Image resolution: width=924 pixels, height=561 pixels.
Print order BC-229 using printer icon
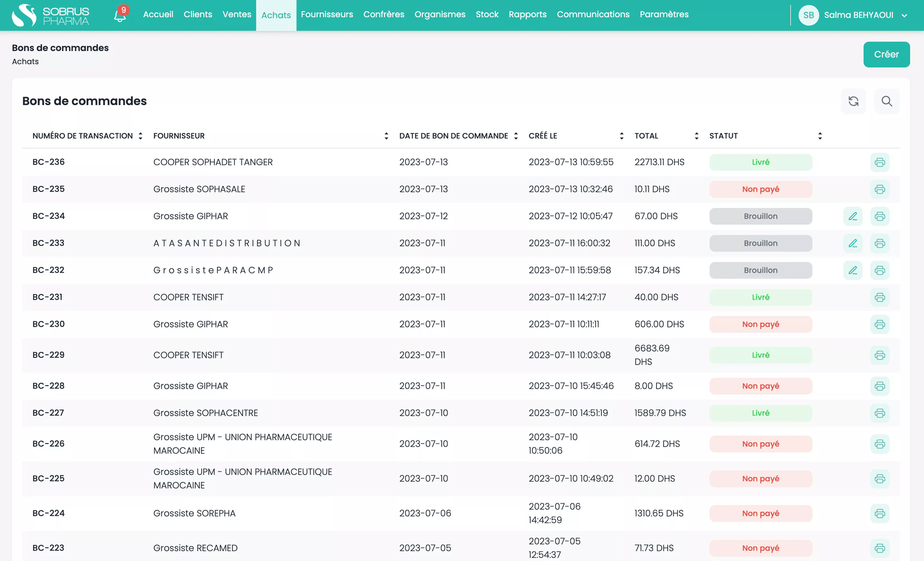coord(880,355)
